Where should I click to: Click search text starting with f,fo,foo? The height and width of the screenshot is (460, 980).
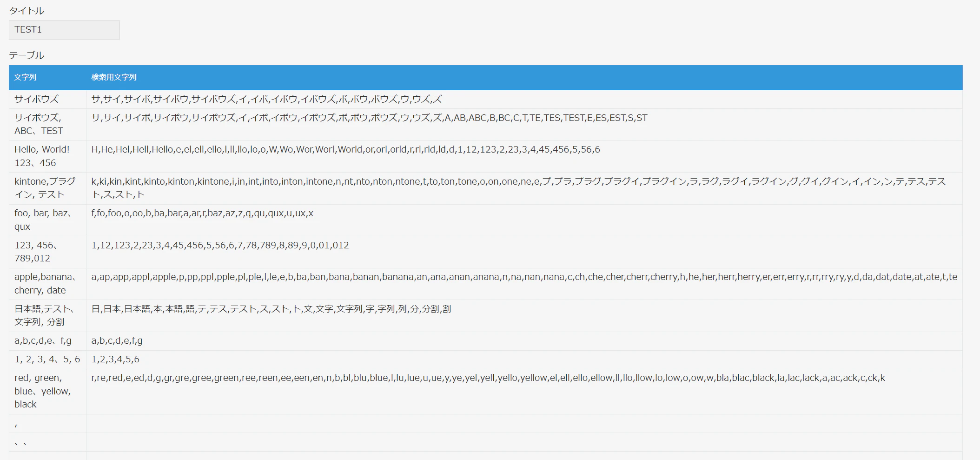click(202, 213)
